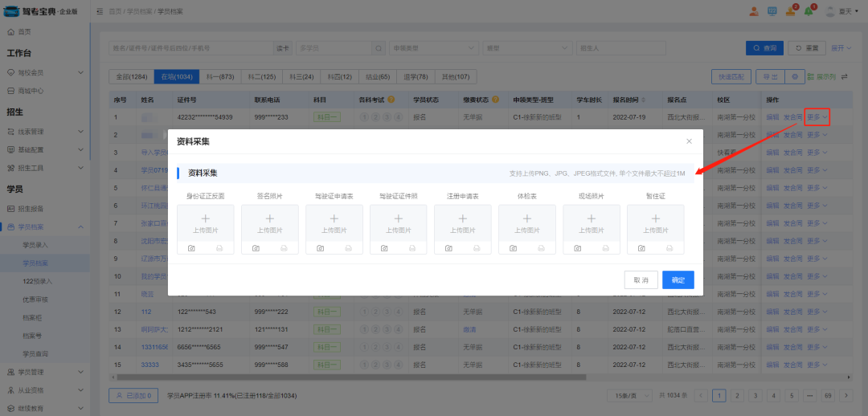
Task: Click the 已添加 0 button
Action: point(133,396)
